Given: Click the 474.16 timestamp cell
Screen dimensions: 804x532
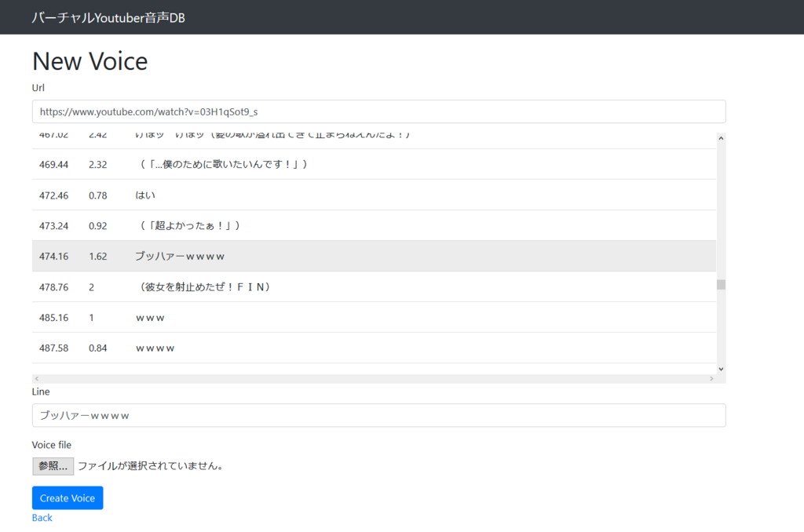Looking at the screenshot, I should (x=54, y=257).
